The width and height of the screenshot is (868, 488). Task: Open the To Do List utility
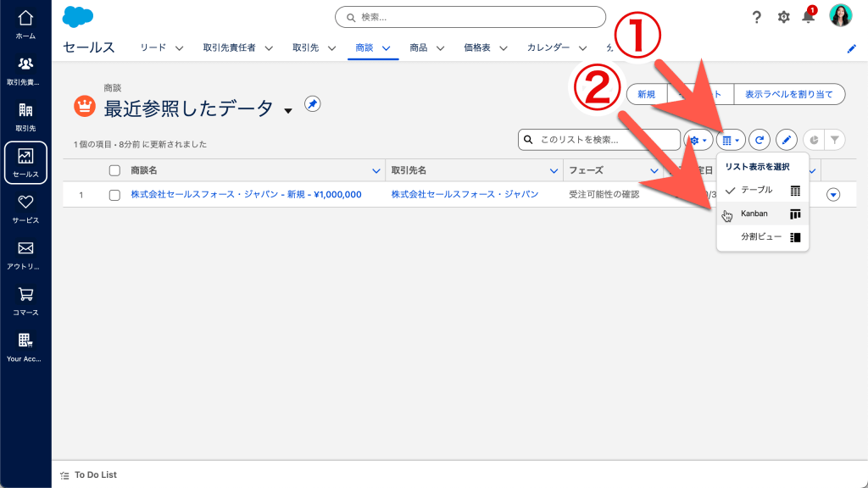point(88,474)
